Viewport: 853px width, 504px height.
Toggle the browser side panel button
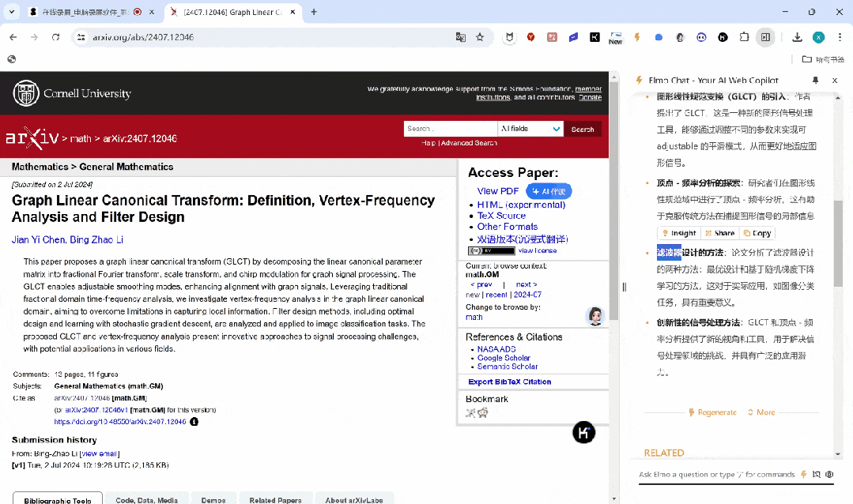click(765, 37)
